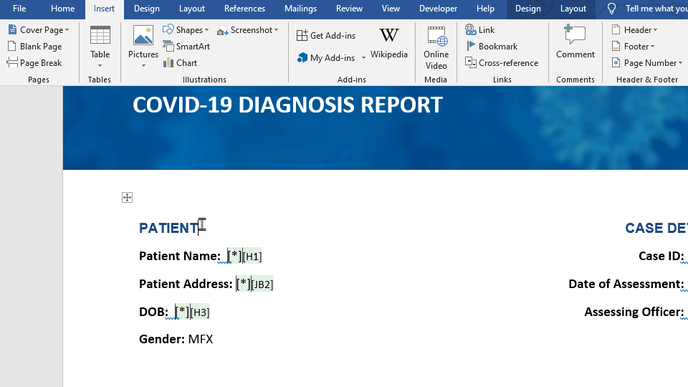This screenshot has width=688, height=387.
Task: Open My Add-ins
Action: (x=326, y=58)
